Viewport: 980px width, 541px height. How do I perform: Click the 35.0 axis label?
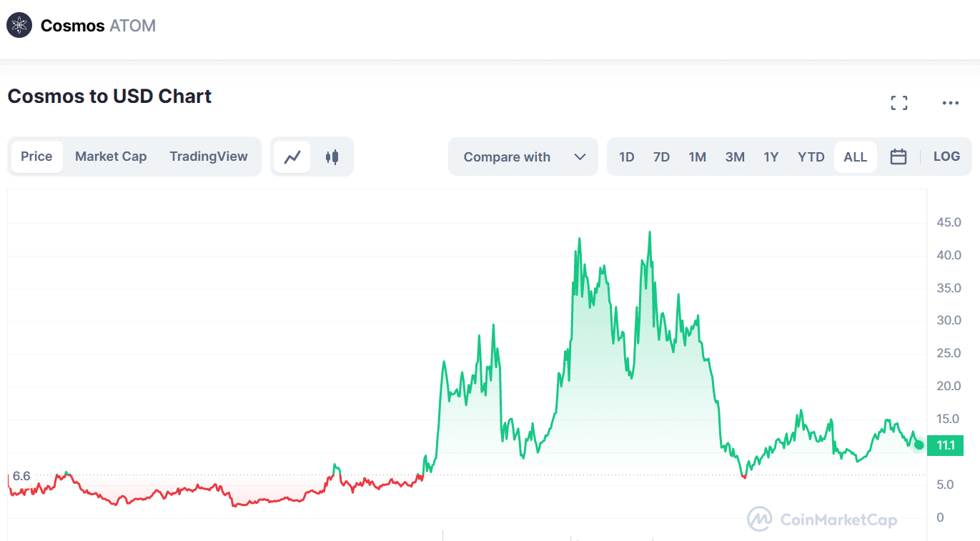pyautogui.click(x=949, y=288)
